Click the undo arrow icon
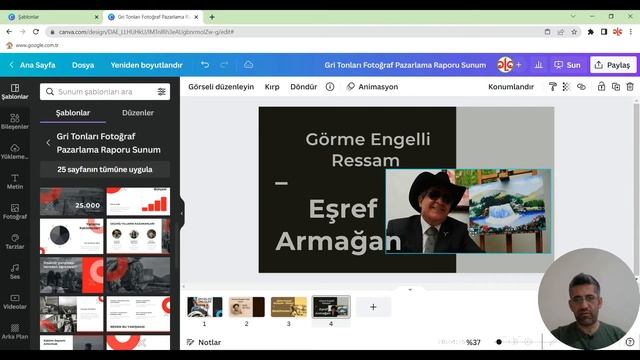This screenshot has width=640, height=360. (x=205, y=65)
